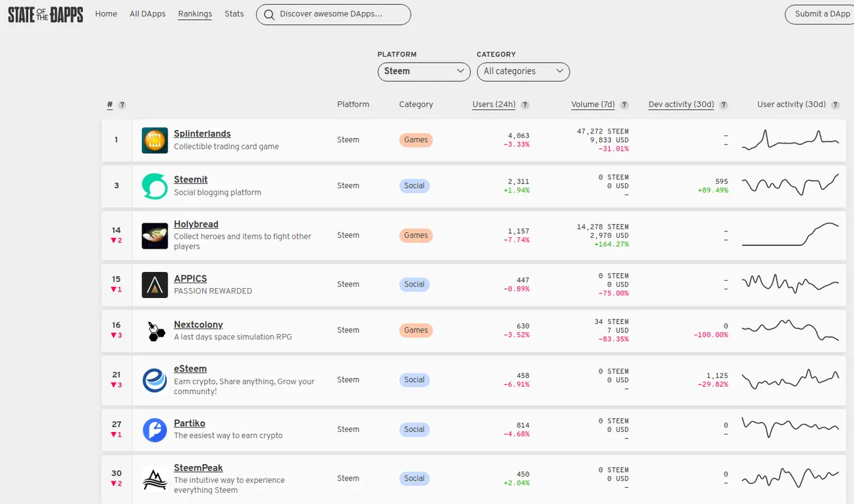Open the Holybread app icon
The width and height of the screenshot is (854, 504).
(x=155, y=235)
